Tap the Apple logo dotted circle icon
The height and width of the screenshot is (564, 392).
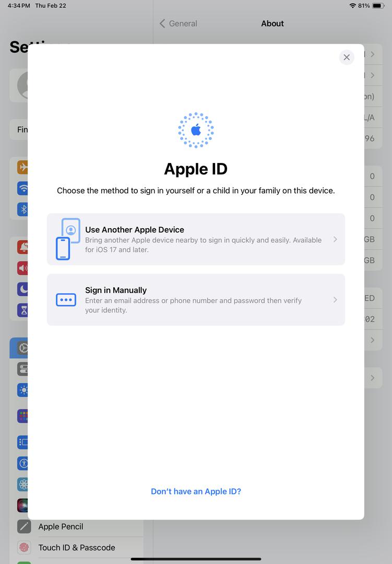pyautogui.click(x=196, y=130)
